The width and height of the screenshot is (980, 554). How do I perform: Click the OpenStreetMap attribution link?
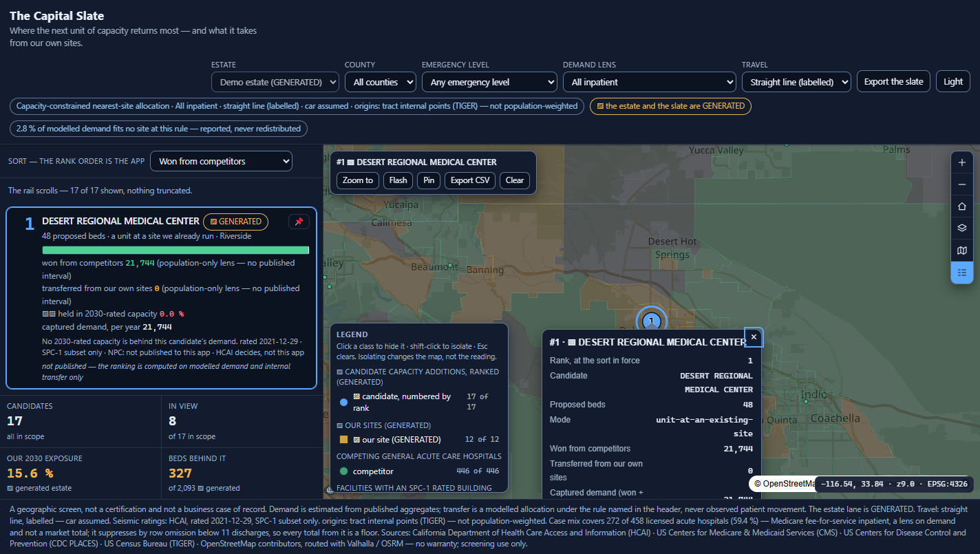(785, 484)
